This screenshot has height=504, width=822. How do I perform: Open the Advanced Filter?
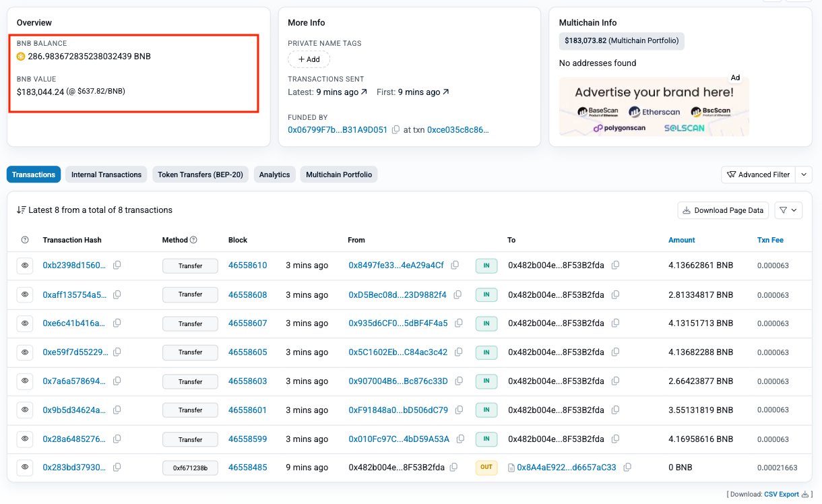[759, 175]
